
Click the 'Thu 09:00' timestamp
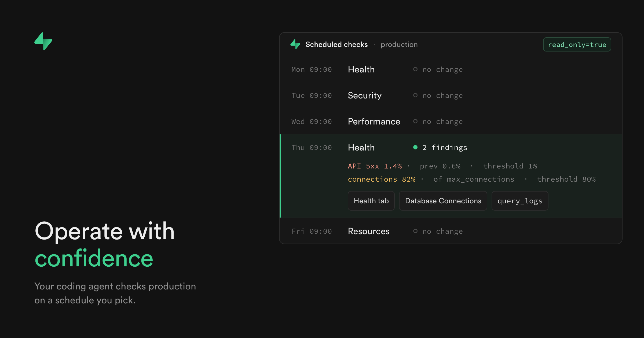[312, 148]
